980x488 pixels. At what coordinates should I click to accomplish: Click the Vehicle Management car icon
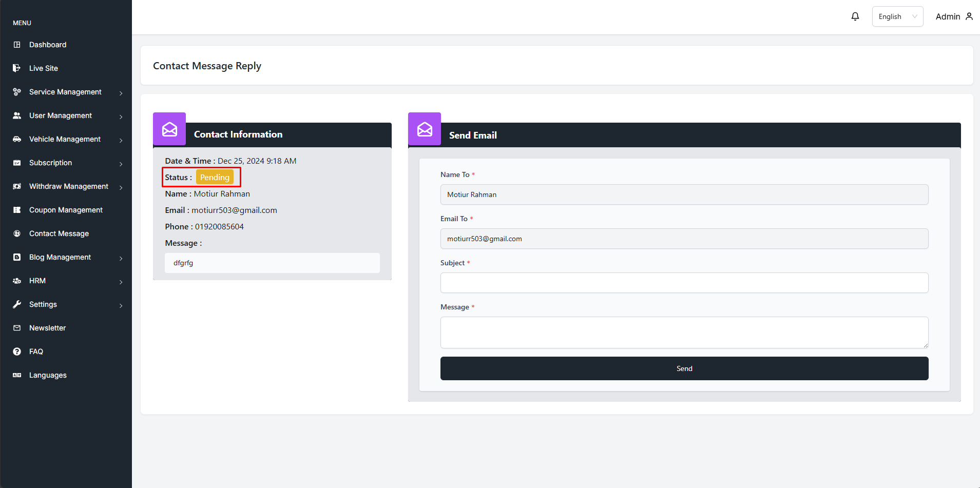tap(17, 139)
